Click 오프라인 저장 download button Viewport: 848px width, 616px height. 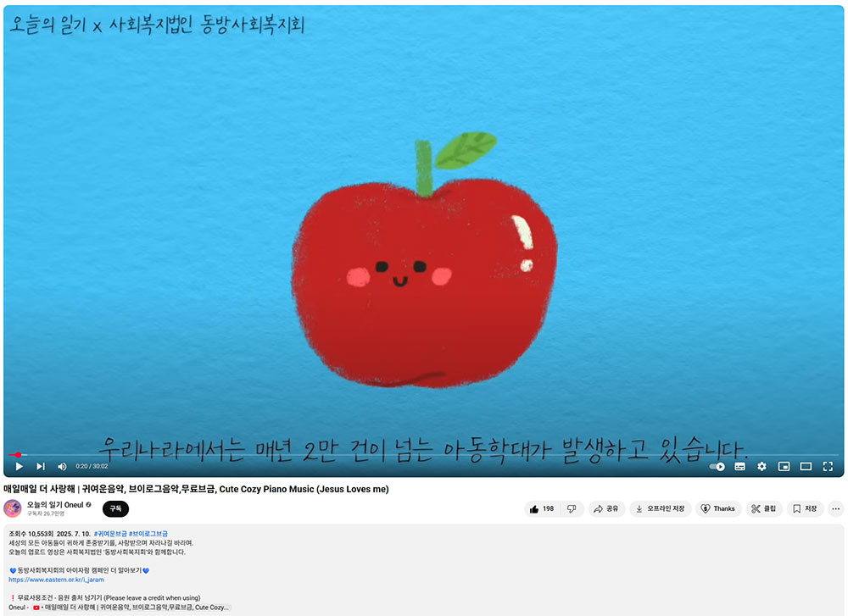[661, 509]
